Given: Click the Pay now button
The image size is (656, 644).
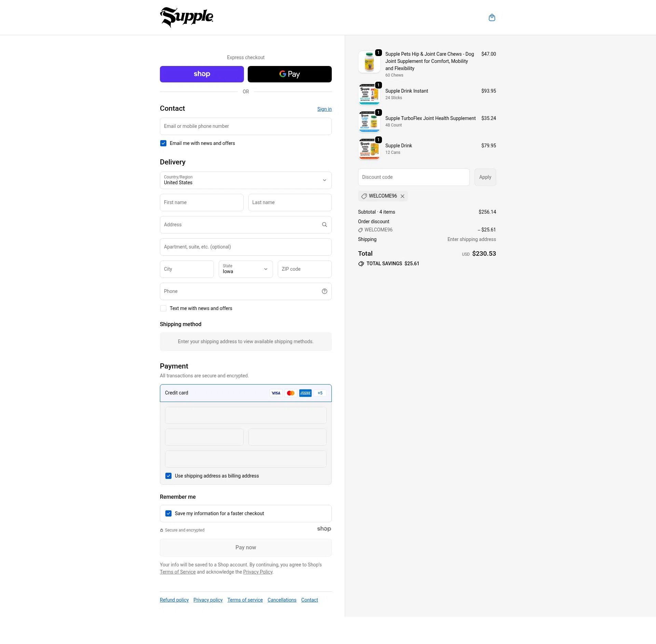Looking at the screenshot, I should 245,547.
